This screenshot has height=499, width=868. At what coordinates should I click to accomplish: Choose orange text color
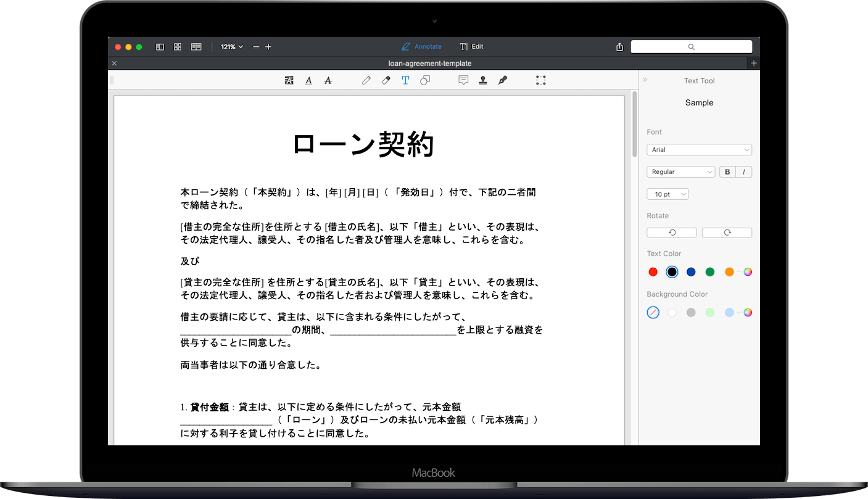click(x=729, y=272)
